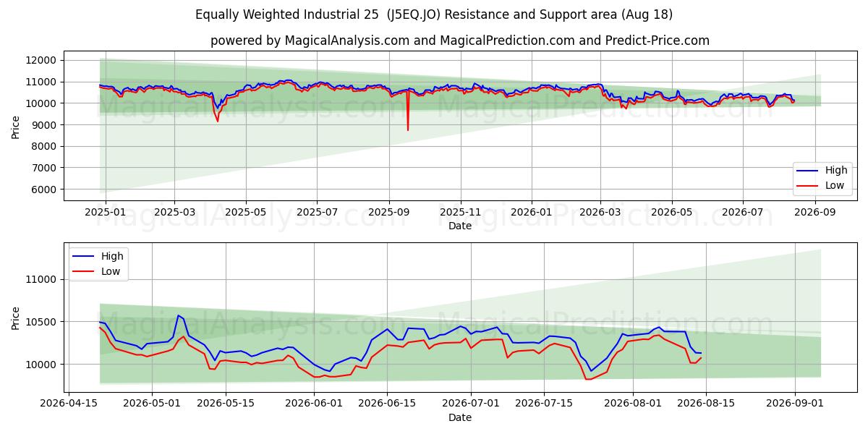Viewport: 868px width, 434px height.
Task: Click the 2026-07 date tick on the upper chart
Action: [x=743, y=213]
